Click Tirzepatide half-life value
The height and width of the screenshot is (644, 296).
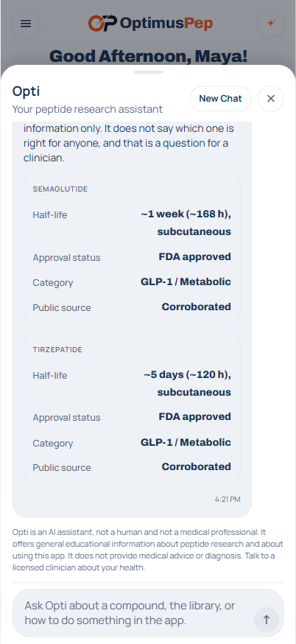[187, 383]
